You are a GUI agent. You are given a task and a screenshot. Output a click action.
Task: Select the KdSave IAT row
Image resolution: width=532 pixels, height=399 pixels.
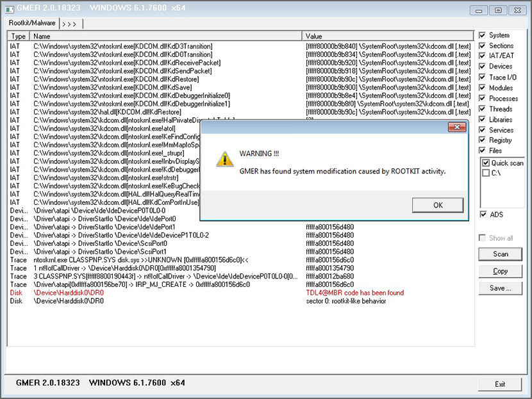point(240,88)
